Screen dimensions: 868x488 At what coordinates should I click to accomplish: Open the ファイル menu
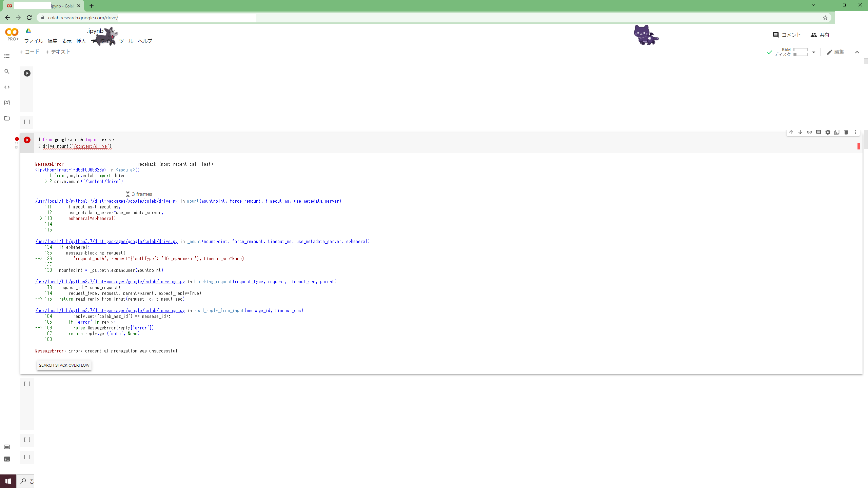33,41
